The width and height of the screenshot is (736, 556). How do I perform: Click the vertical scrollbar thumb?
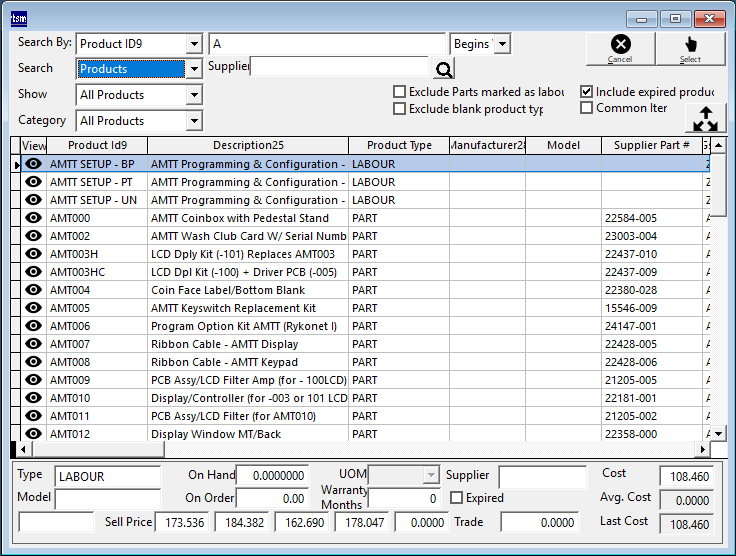(719, 185)
